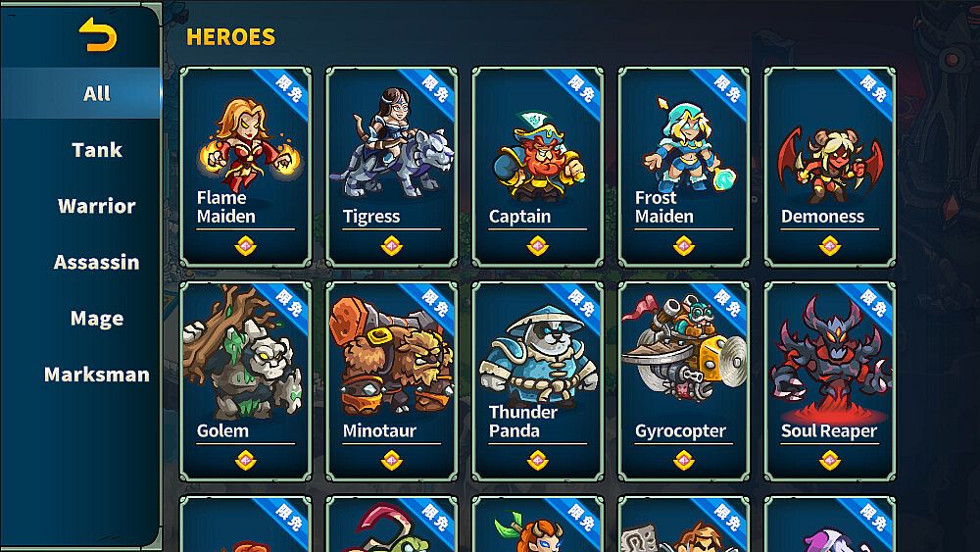The image size is (980, 552).
Task: Click the yellow back arrow icon
Action: tap(97, 33)
